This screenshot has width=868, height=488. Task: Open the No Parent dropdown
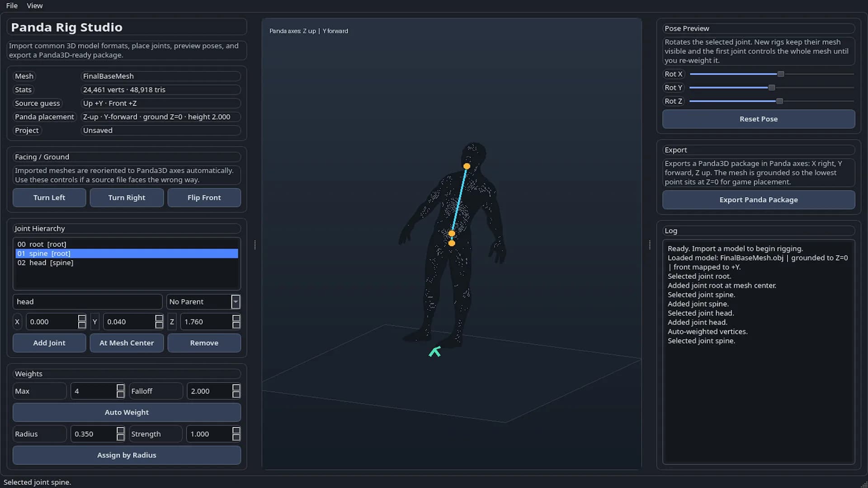[x=203, y=301]
